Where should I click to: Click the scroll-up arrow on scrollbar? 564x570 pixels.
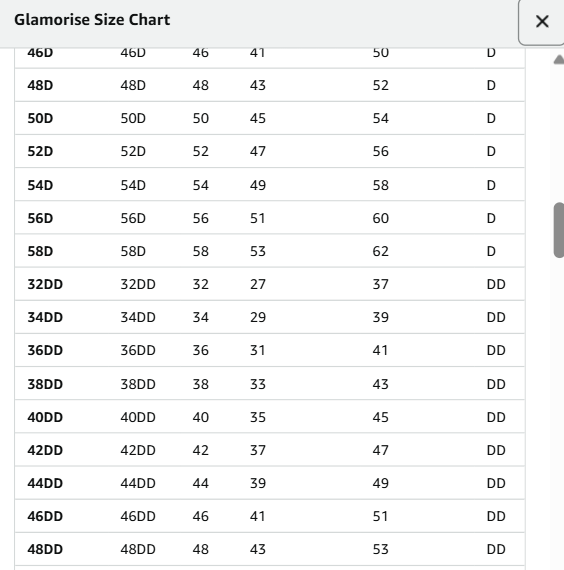559,59
